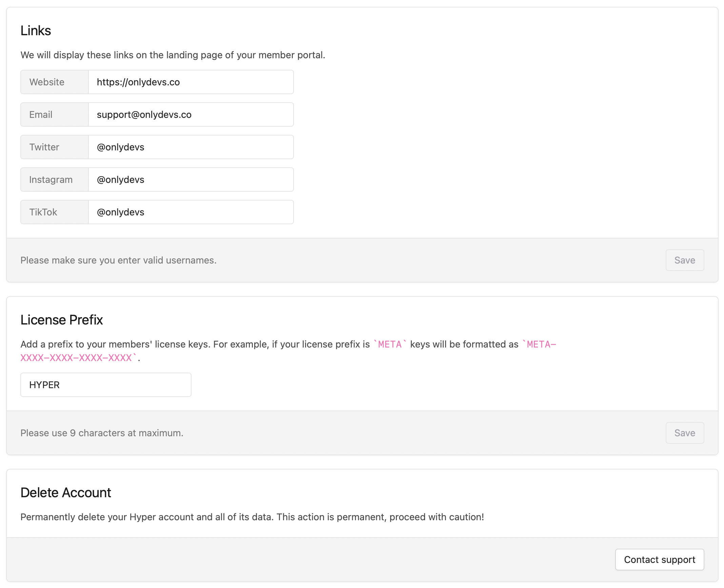Image resolution: width=724 pixels, height=588 pixels.
Task: Click the TikTok username input field
Action: pos(190,212)
